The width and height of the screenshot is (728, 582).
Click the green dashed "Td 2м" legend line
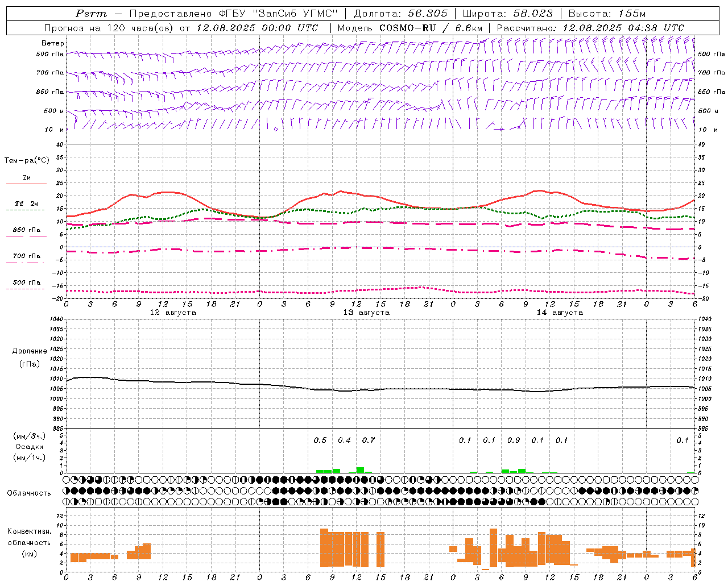click(25, 210)
